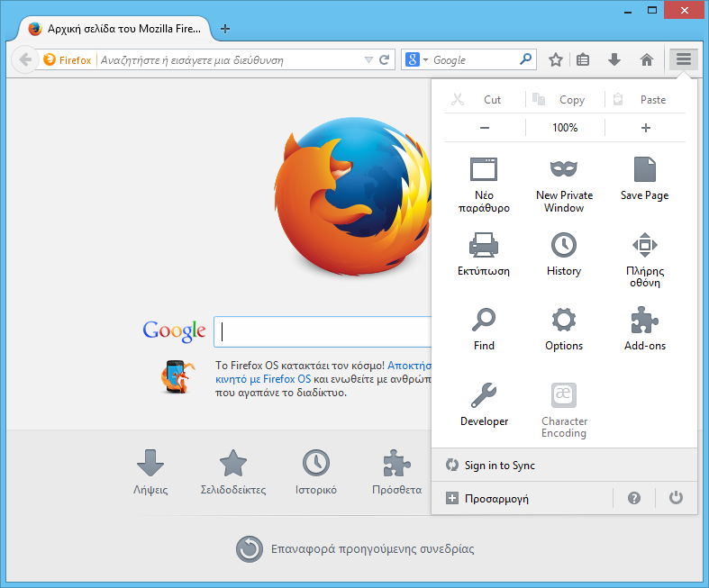Click the Home toolbar icon

pyautogui.click(x=647, y=59)
